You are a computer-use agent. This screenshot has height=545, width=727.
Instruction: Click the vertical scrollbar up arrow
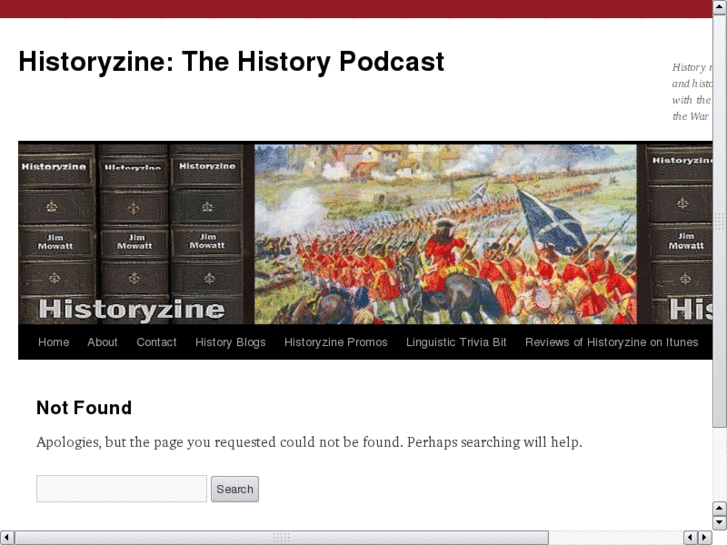[719, 6]
